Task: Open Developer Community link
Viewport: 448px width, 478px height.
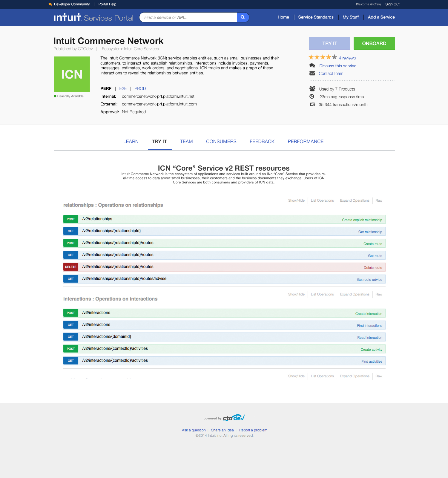Action: click(72, 4)
